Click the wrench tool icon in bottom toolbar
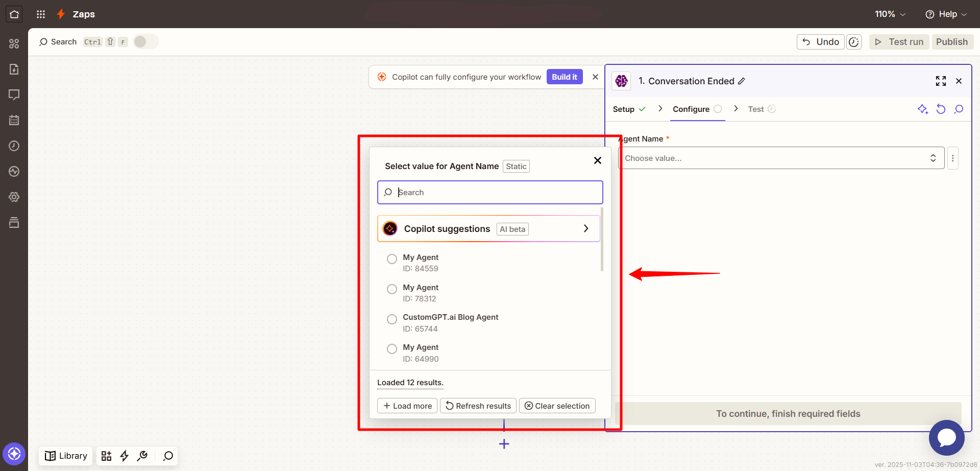 coord(142,456)
